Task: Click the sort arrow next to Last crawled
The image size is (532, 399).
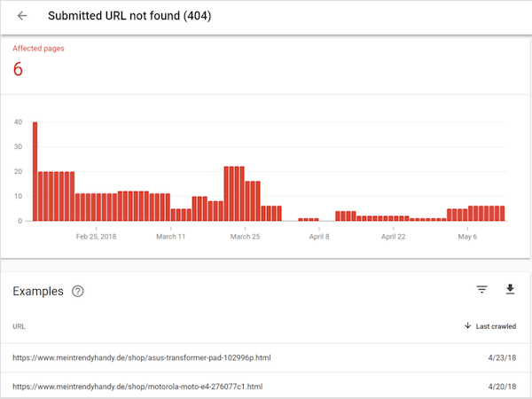Action: 467,326
